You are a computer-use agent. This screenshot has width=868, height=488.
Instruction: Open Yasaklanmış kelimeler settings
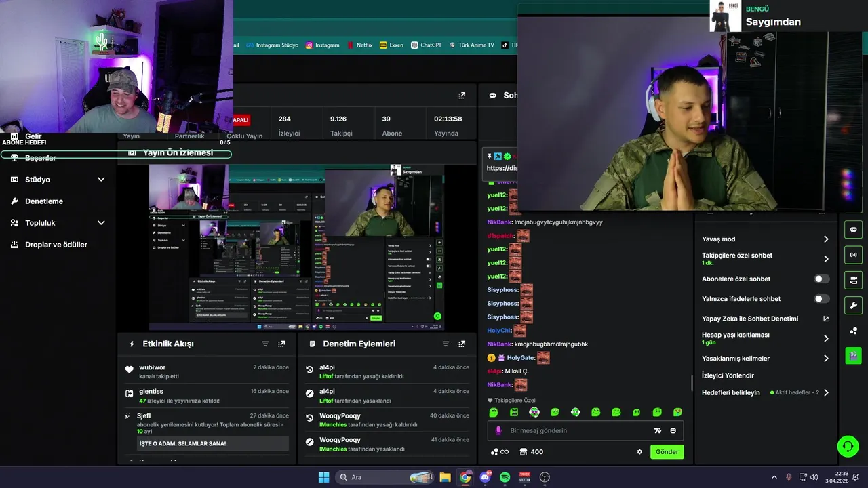(x=826, y=359)
